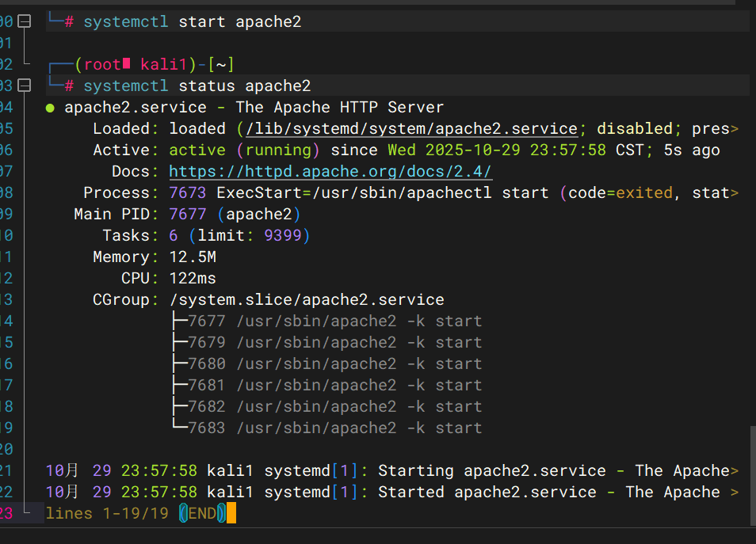The width and height of the screenshot is (756, 544).
Task: Click Memory value '12.5M'
Action: click(193, 257)
